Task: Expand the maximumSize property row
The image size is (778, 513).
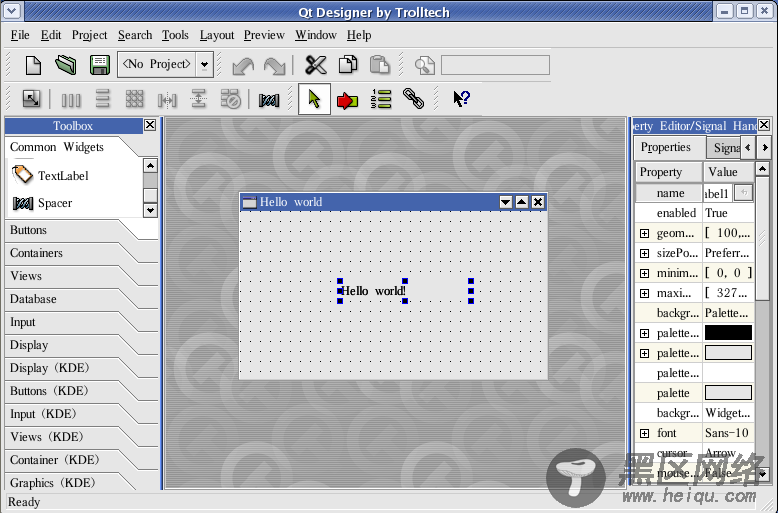Action: pos(644,293)
